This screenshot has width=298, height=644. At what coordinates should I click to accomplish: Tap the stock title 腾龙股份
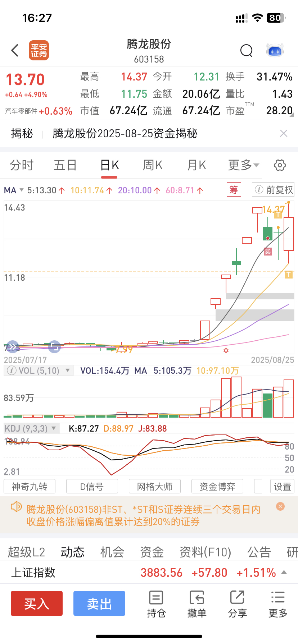coord(149,44)
